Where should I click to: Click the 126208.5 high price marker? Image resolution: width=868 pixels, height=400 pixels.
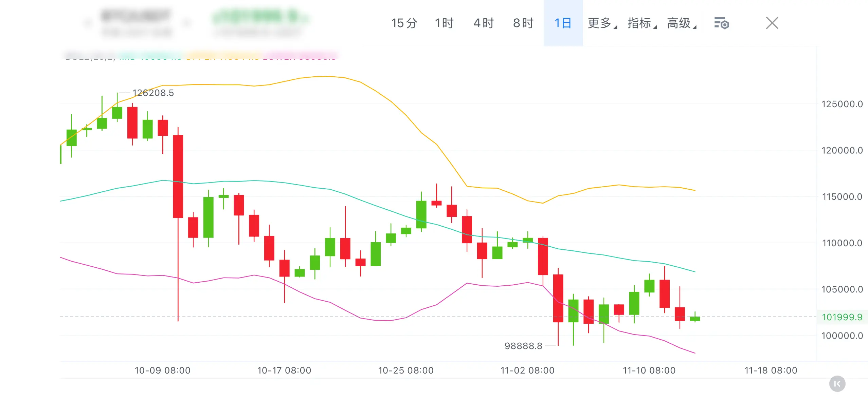(x=153, y=93)
